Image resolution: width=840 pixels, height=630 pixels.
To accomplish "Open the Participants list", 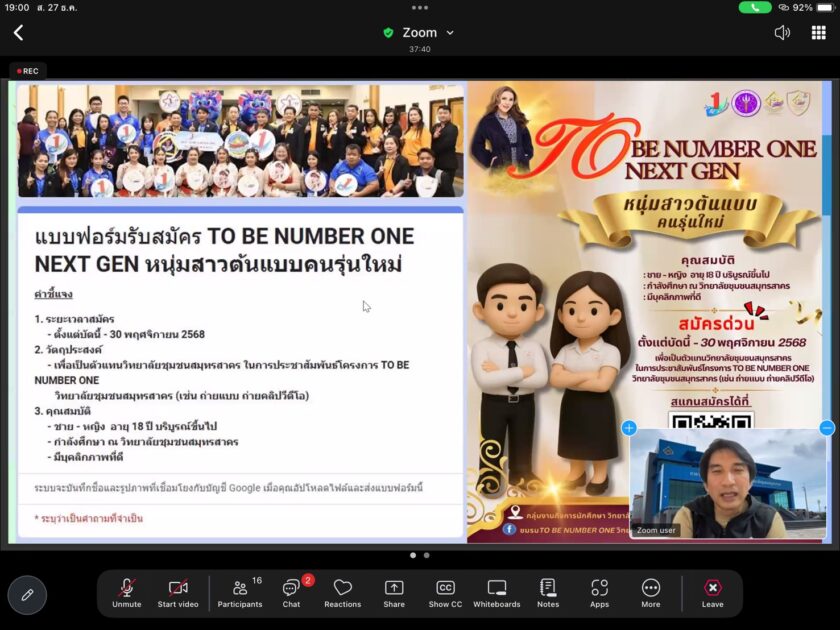I will tap(240, 592).
